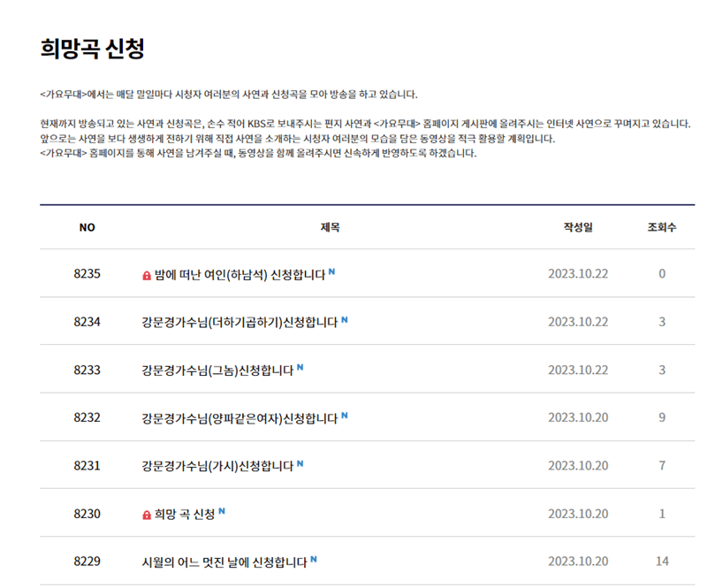Click the 희망곡 신청 page heading
The width and height of the screenshot is (707, 588).
click(93, 49)
